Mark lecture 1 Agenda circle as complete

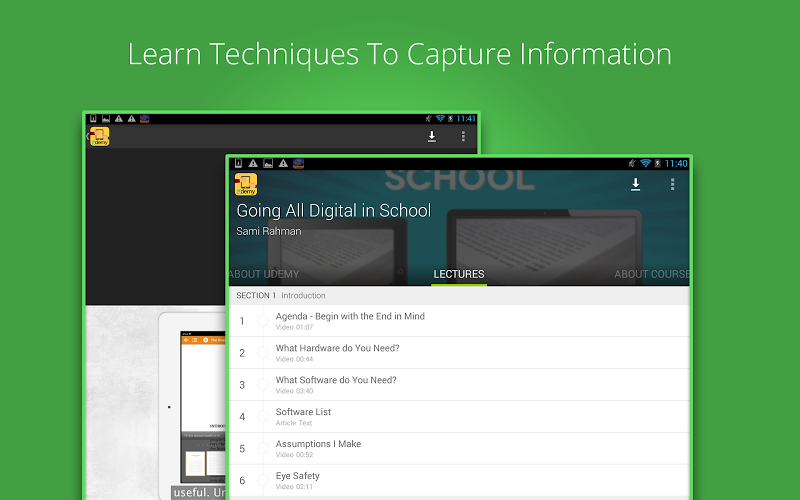click(263, 321)
